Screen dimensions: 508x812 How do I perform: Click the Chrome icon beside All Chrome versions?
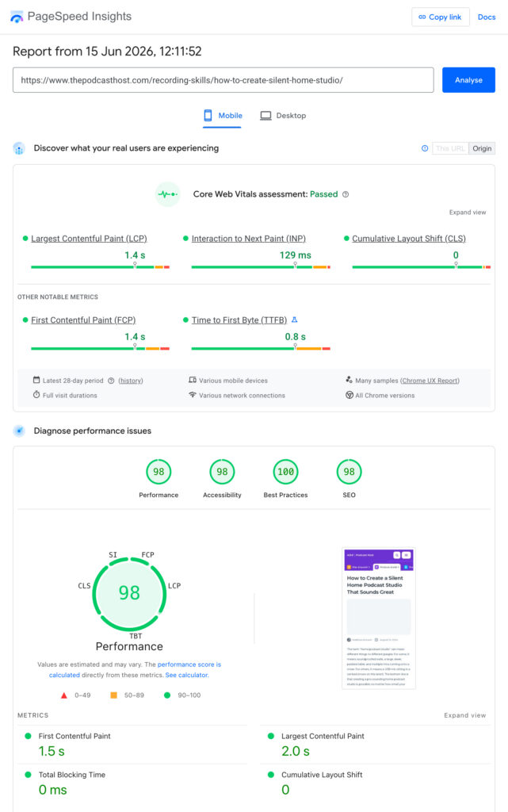coord(349,395)
